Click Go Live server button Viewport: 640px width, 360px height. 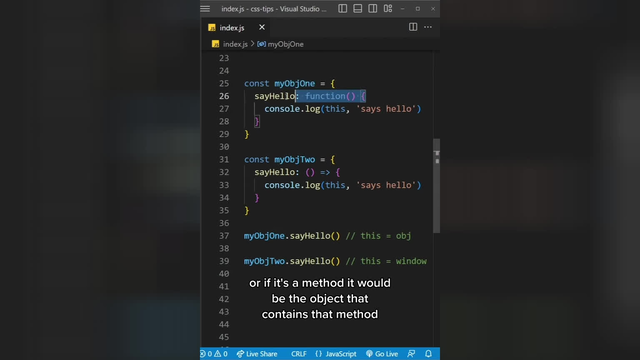click(x=382, y=354)
